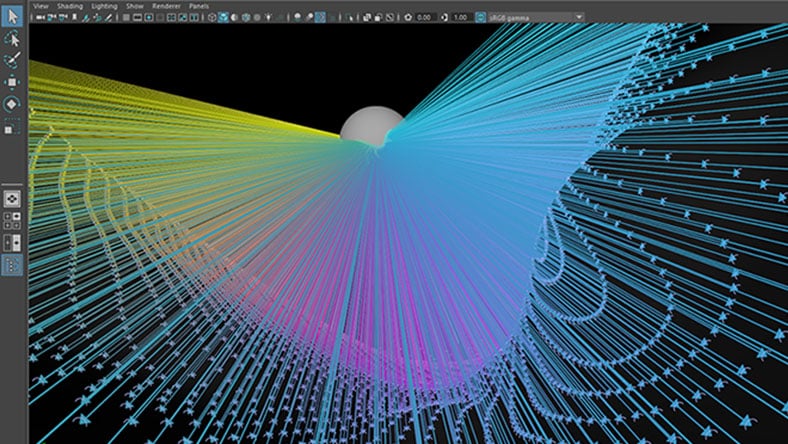
Task: Toggle the Motion Blur icon
Action: (309, 18)
